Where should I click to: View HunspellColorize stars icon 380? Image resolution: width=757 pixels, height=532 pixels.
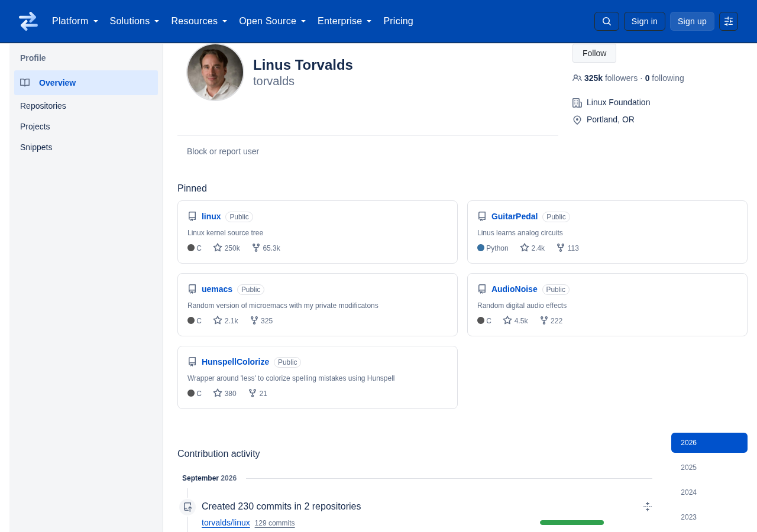218,393
